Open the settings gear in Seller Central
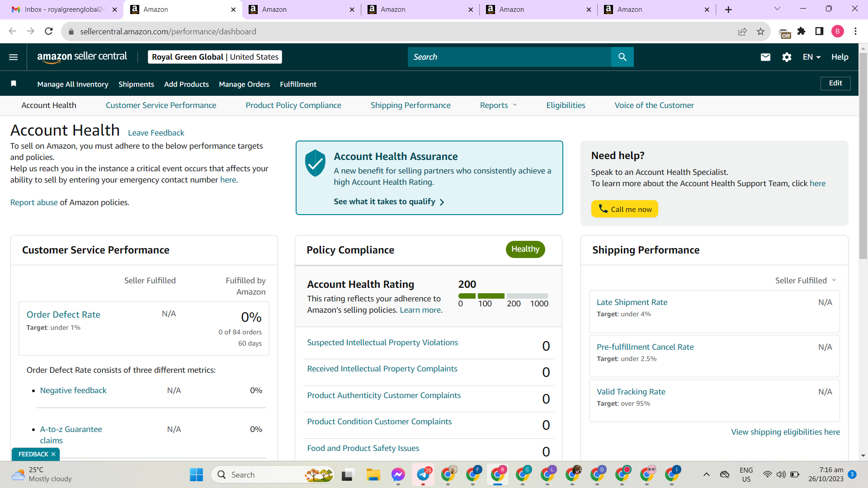 click(787, 57)
